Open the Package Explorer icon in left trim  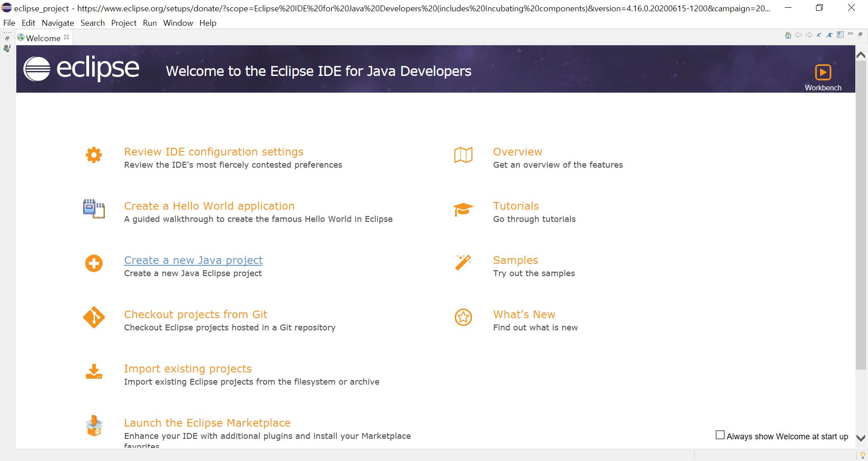pyautogui.click(x=7, y=48)
